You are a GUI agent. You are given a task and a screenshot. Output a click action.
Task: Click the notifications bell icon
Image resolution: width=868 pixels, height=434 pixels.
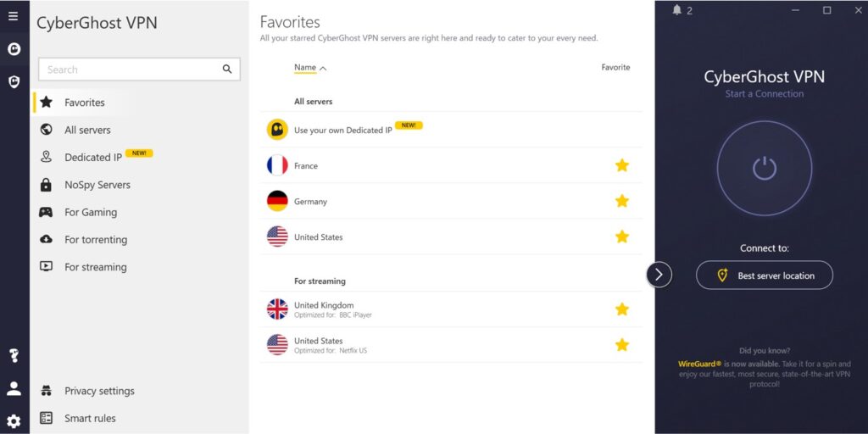[x=677, y=10]
